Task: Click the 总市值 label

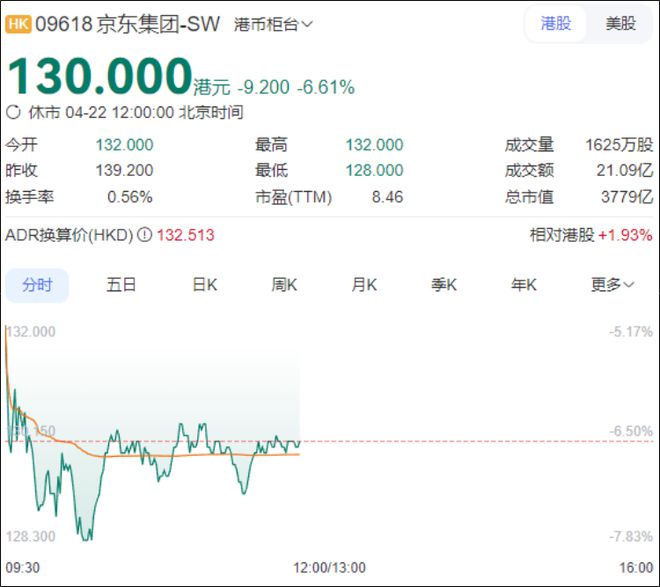Action: (x=530, y=197)
